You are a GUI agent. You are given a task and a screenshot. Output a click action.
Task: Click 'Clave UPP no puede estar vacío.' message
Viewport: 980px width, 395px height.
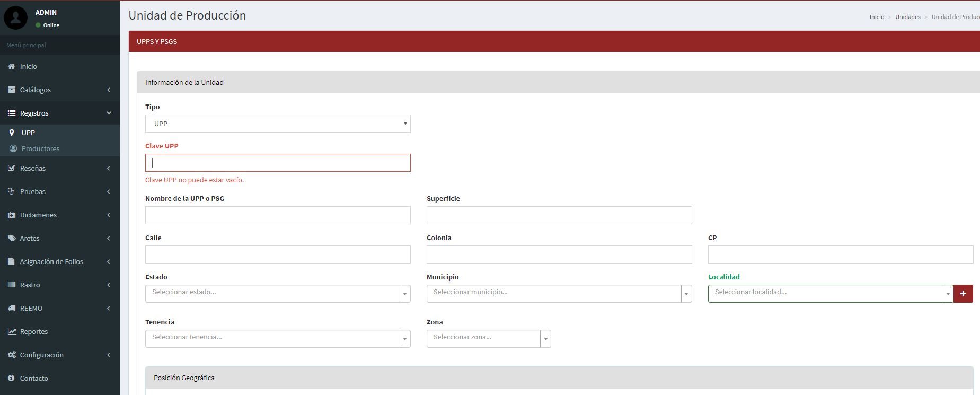point(195,180)
